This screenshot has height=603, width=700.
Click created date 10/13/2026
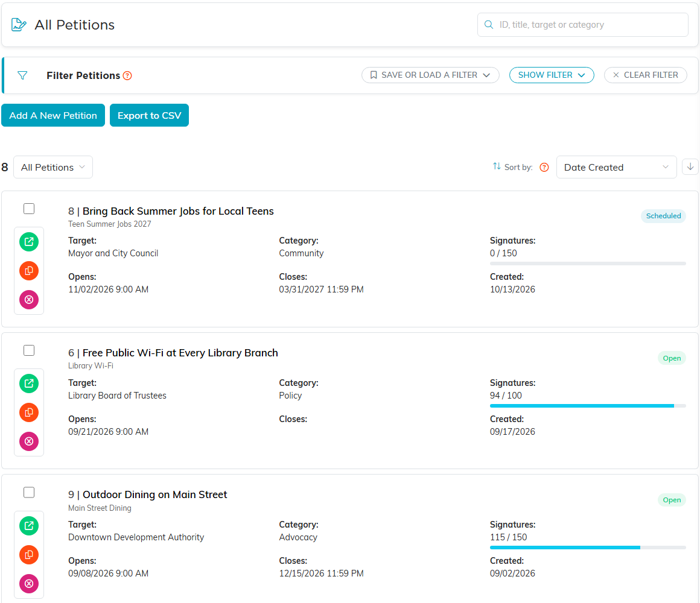(x=512, y=289)
